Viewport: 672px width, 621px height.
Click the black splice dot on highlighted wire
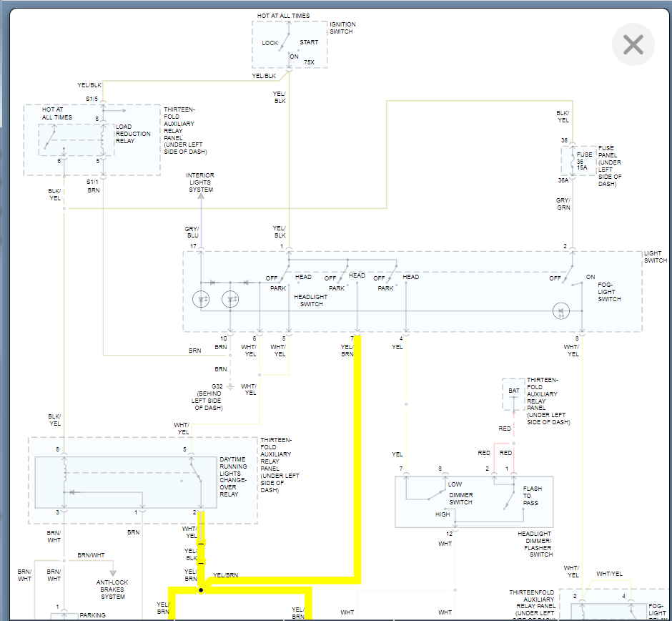[201, 590]
